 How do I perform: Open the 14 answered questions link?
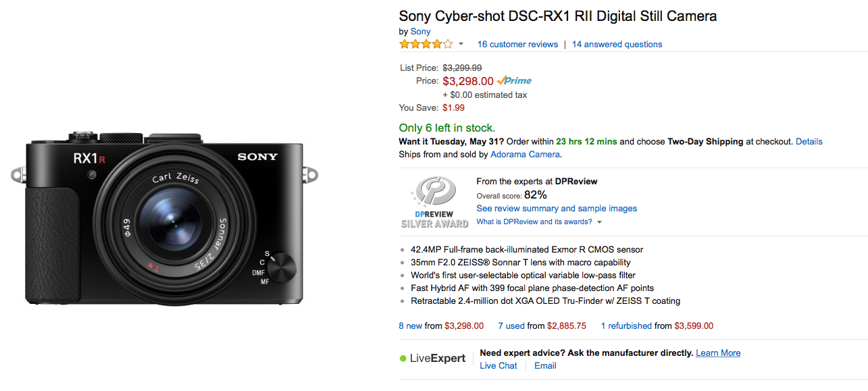(617, 45)
